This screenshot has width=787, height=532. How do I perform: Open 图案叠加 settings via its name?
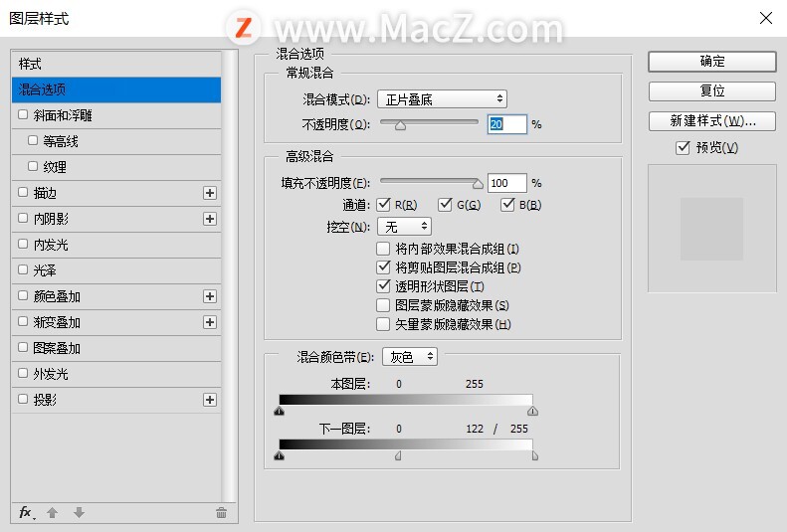click(x=57, y=348)
